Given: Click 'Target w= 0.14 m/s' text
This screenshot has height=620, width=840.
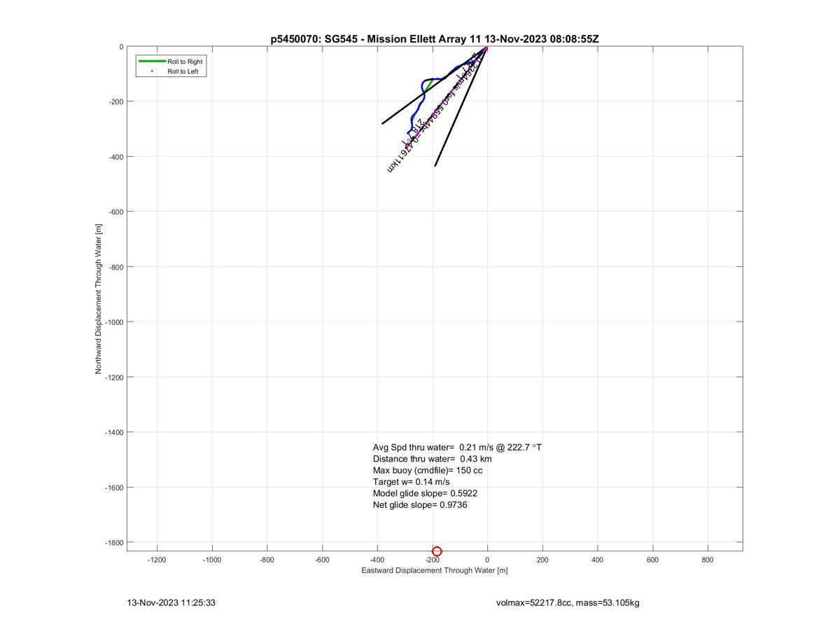Looking at the screenshot, I should [x=412, y=482].
